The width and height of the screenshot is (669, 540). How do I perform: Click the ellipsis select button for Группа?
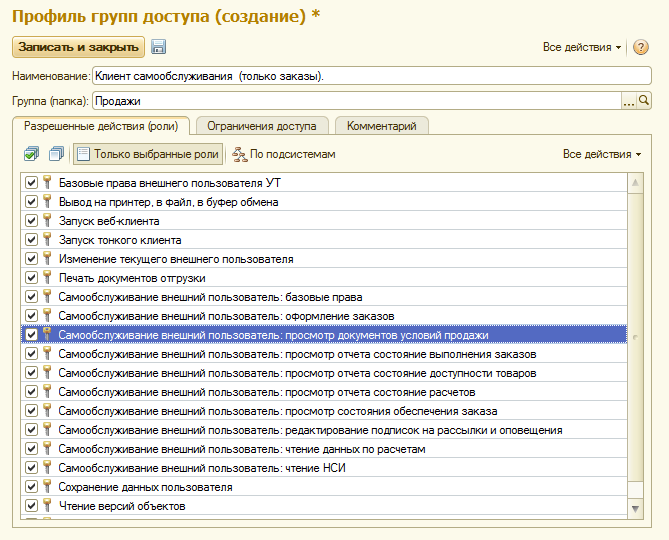point(629,100)
